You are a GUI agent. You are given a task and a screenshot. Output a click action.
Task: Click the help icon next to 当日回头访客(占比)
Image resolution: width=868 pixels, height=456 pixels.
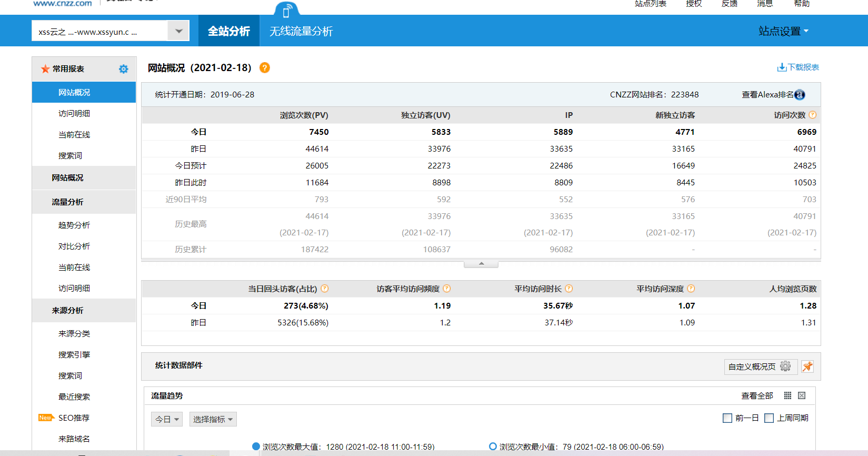point(325,289)
